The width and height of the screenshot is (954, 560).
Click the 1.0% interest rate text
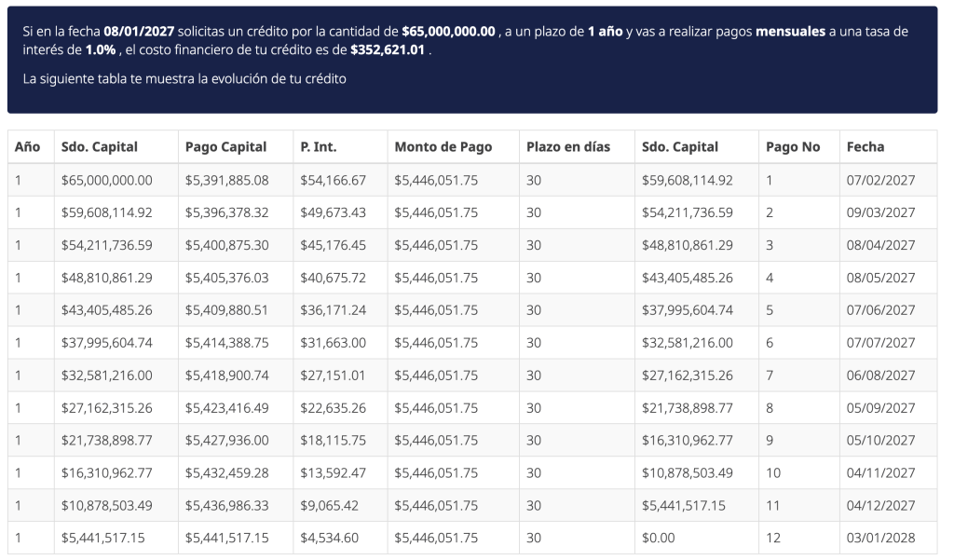click(101, 50)
